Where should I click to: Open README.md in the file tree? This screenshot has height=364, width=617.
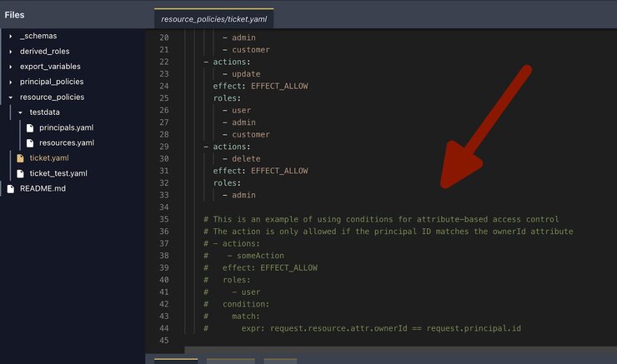(43, 189)
